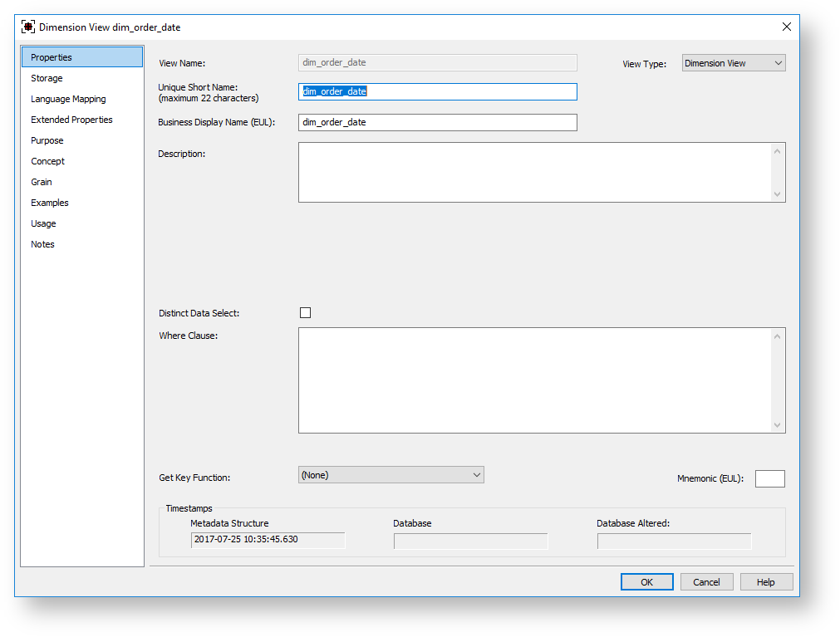Viewport: 840px width, 637px height.
Task: Toggle the Distinct Data Select checkbox
Action: [x=305, y=313]
